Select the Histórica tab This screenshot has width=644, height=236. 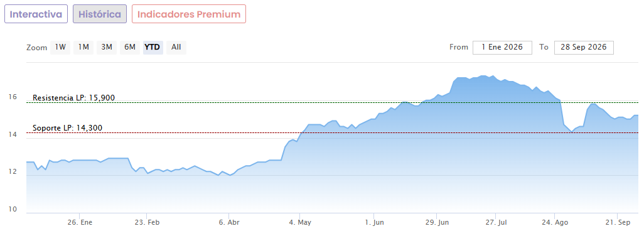[100, 14]
